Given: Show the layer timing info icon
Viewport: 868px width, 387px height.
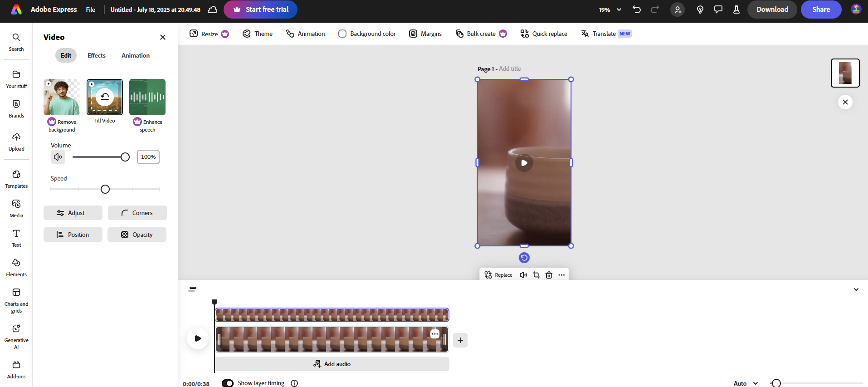Looking at the screenshot, I should [x=294, y=383].
